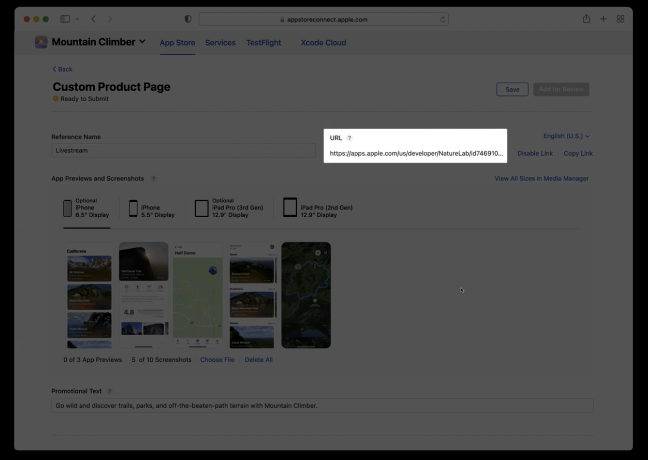Go back with Safari's back arrow
This screenshot has height=460, width=648.
pyautogui.click(x=93, y=19)
